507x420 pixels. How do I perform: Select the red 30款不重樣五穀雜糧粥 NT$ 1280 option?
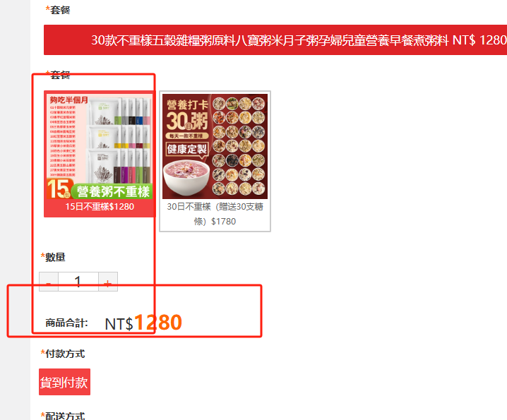[x=275, y=40]
